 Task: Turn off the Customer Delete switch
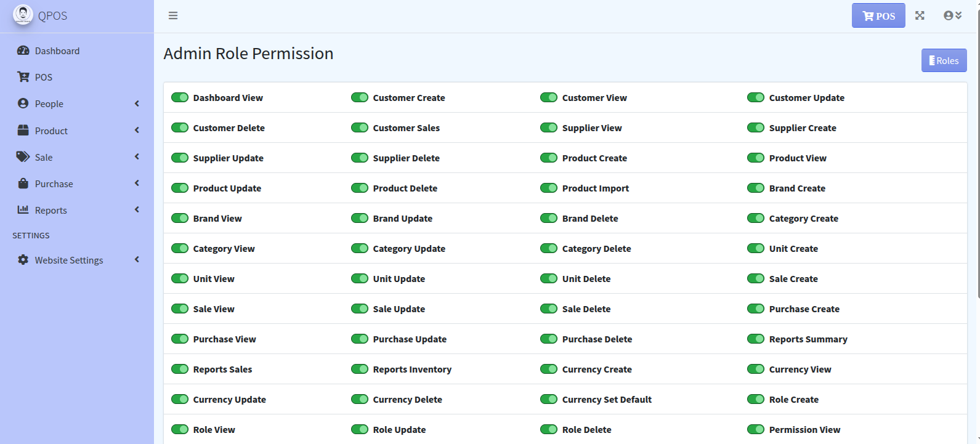(x=180, y=127)
